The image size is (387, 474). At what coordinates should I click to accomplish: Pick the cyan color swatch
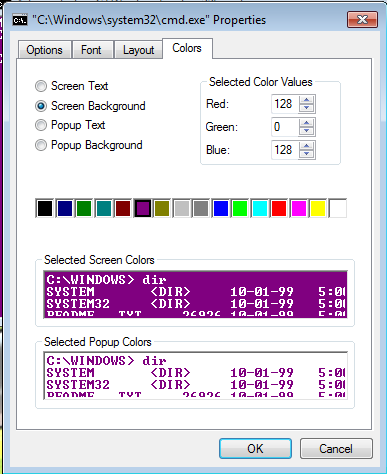pos(260,208)
